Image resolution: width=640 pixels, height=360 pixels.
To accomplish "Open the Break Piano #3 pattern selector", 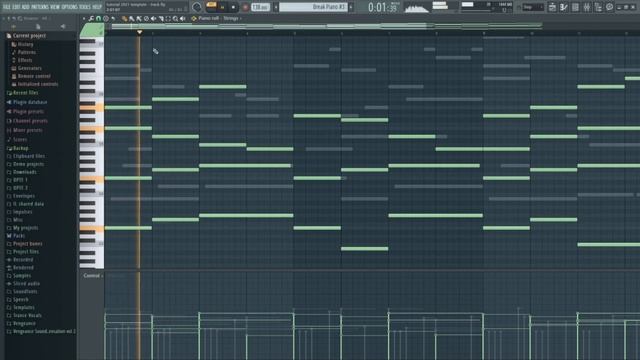I will [313, 7].
